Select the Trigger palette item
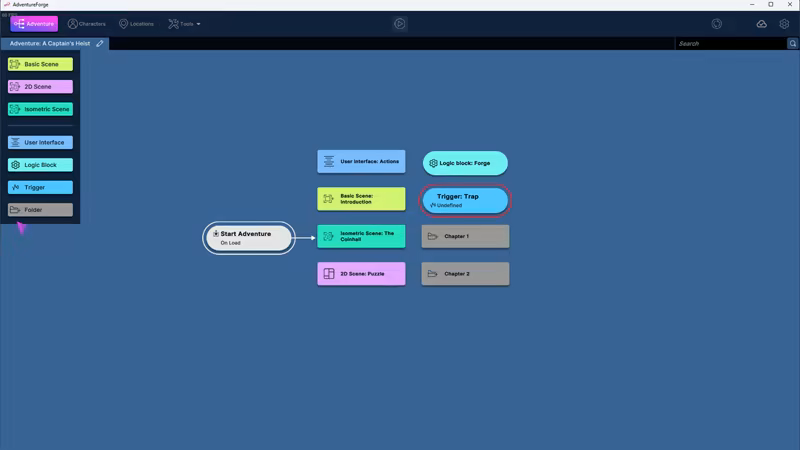Image resolution: width=800 pixels, height=450 pixels. tap(41, 187)
